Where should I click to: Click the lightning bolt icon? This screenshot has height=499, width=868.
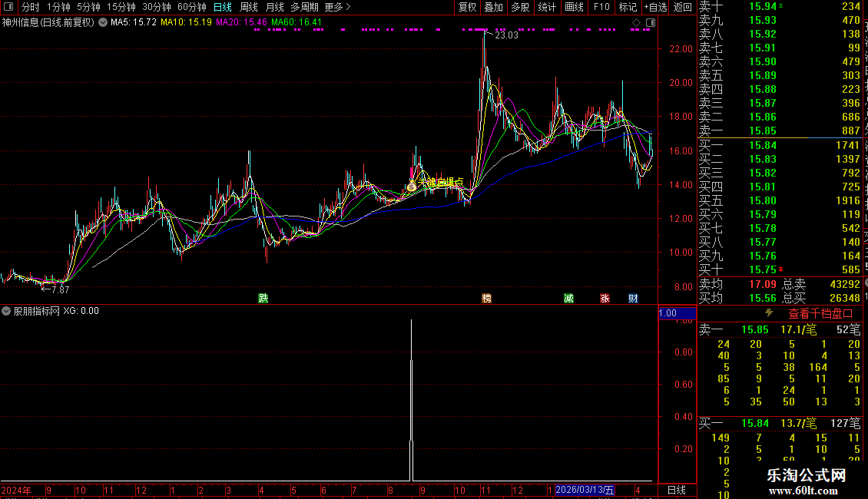pos(769,313)
